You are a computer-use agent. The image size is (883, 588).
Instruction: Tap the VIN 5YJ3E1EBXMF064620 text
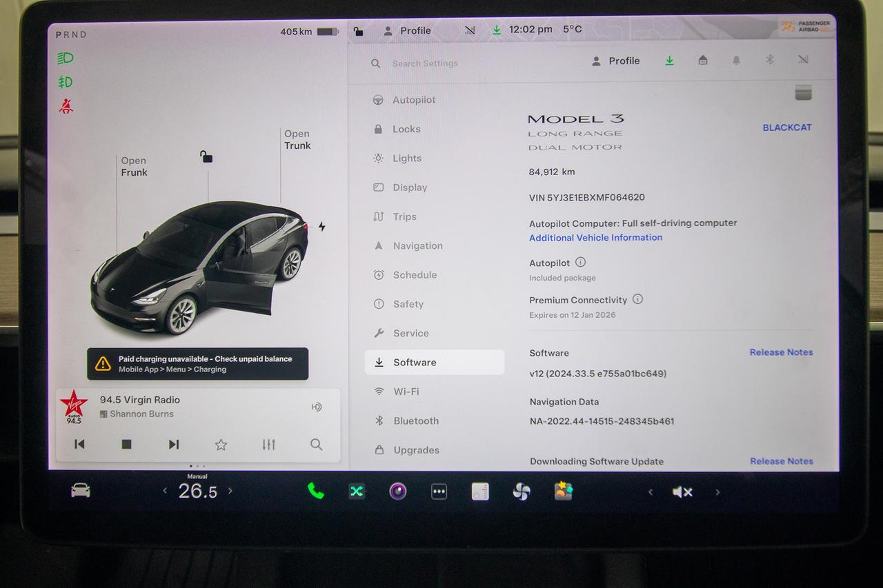pos(586,197)
